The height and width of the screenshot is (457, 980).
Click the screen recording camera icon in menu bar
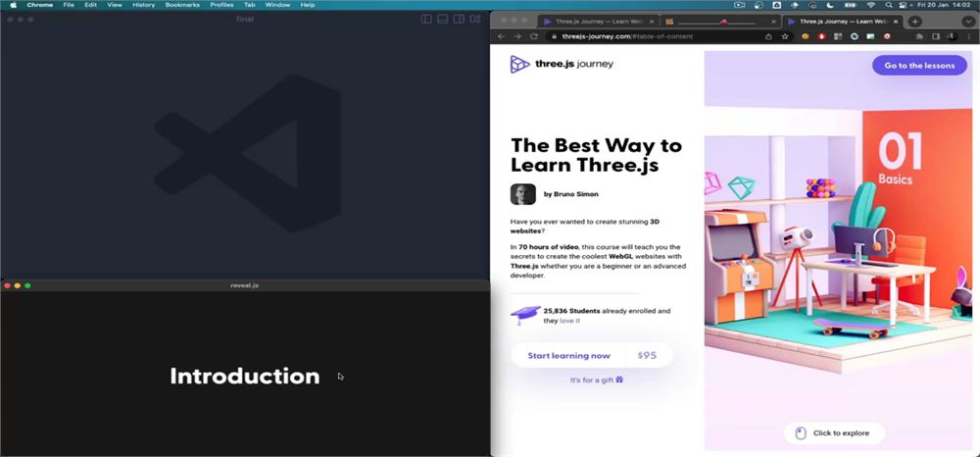pos(739,5)
